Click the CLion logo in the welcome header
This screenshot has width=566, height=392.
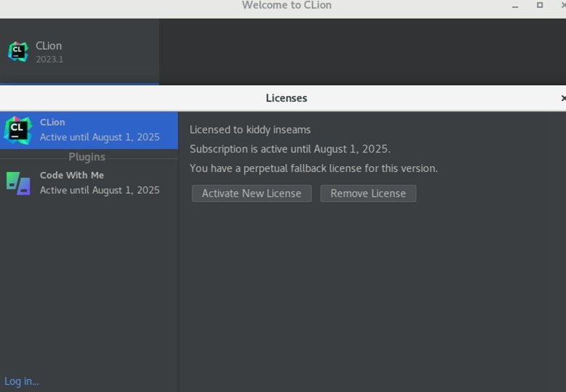18,52
